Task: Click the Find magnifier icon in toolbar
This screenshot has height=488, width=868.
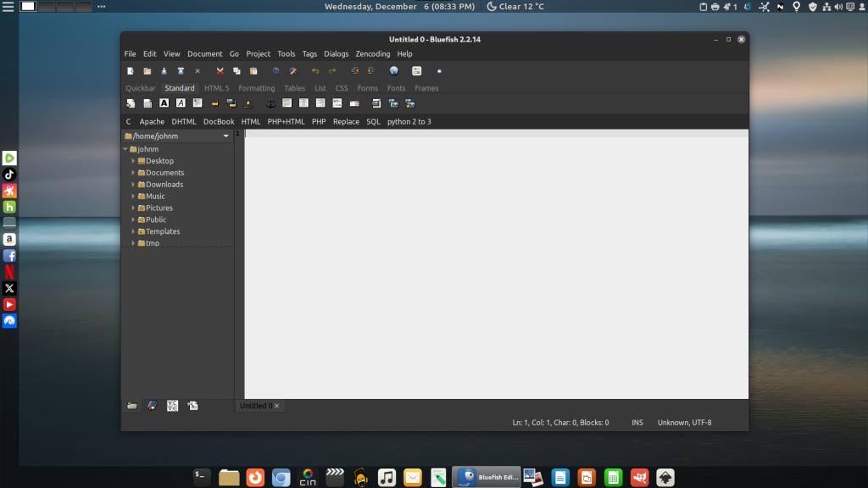Action: click(x=275, y=71)
